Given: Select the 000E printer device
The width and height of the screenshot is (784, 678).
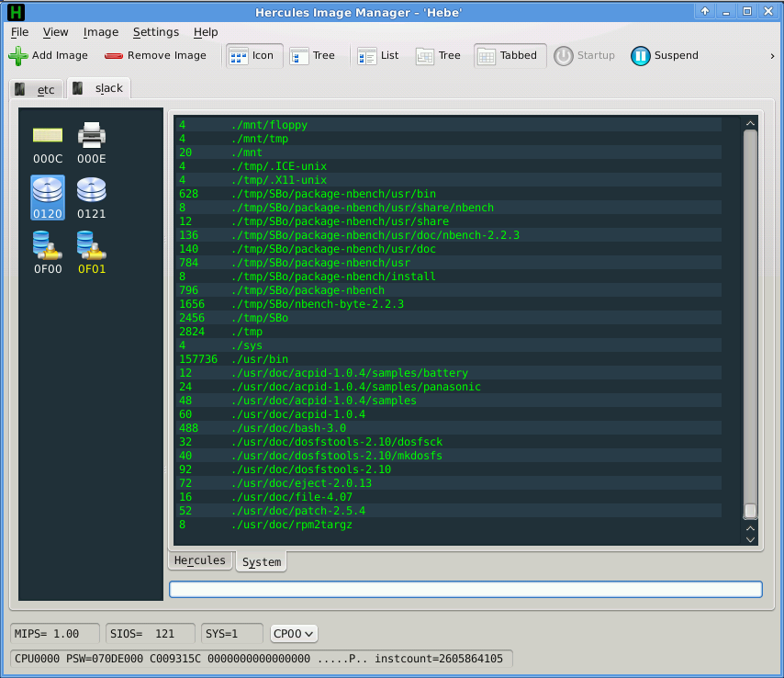Looking at the screenshot, I should (x=92, y=144).
